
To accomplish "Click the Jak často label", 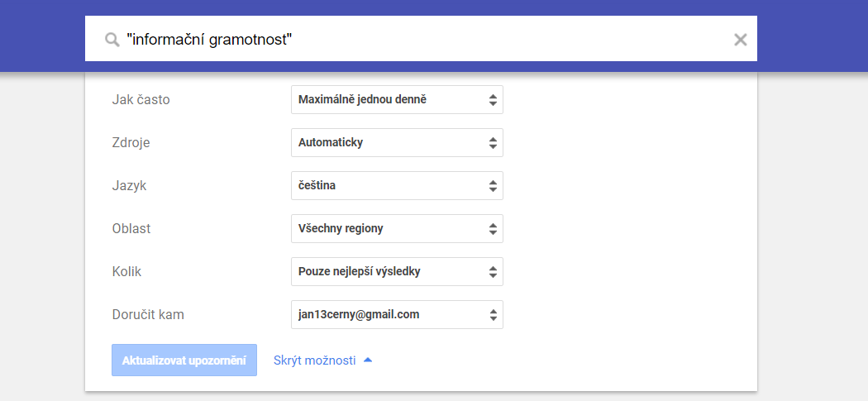I will [x=141, y=100].
